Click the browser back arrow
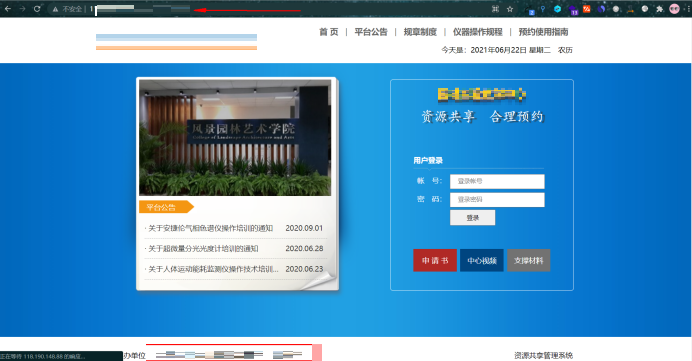 tap(8, 8)
